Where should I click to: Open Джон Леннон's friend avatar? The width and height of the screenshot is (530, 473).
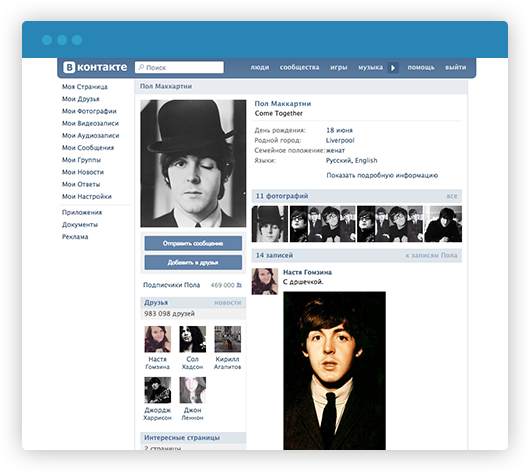(192, 390)
